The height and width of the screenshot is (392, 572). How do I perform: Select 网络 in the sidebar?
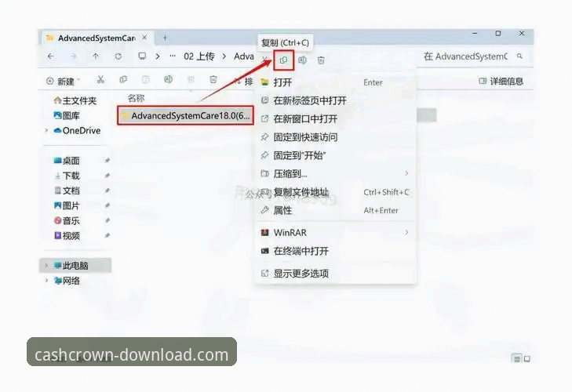point(67,281)
